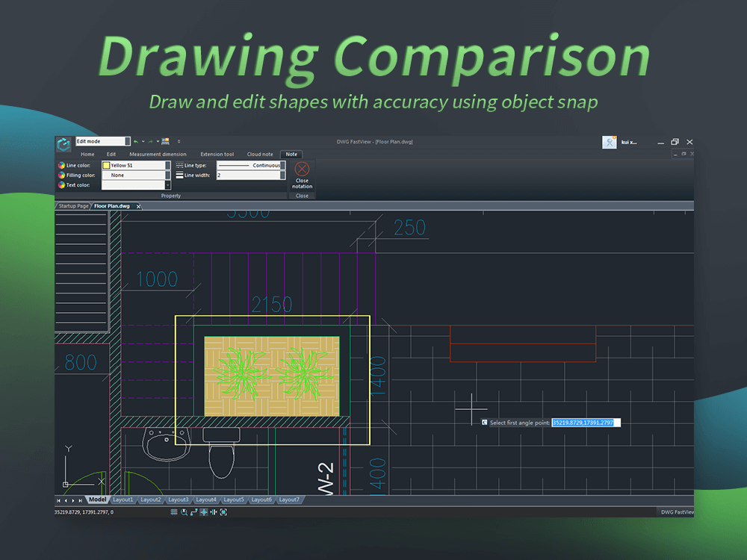
Task: Open the Line width dropdown
Action: point(284,175)
